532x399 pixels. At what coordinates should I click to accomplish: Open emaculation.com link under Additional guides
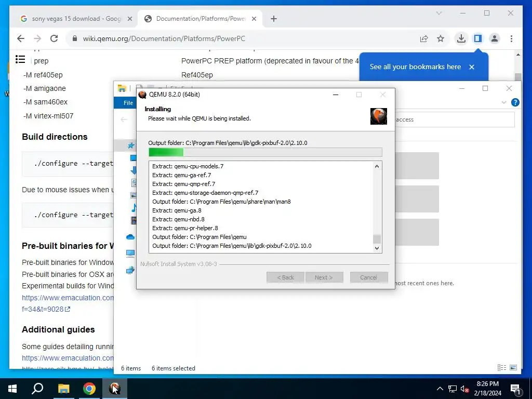[68, 358]
